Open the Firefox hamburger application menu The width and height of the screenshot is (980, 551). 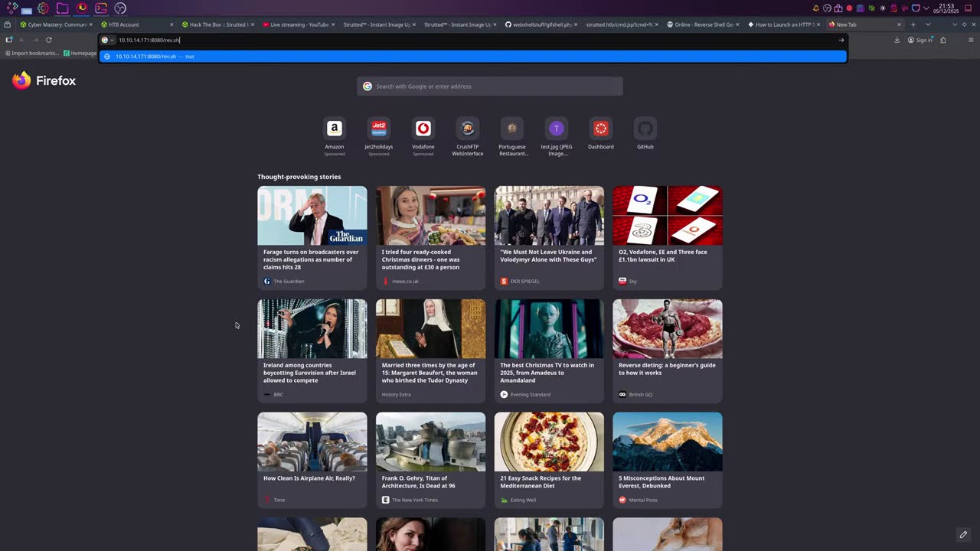(971, 40)
